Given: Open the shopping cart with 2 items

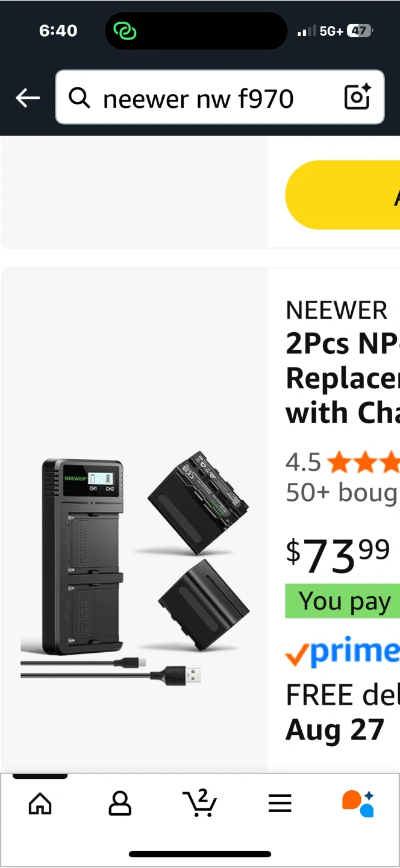Looking at the screenshot, I should coord(199,803).
